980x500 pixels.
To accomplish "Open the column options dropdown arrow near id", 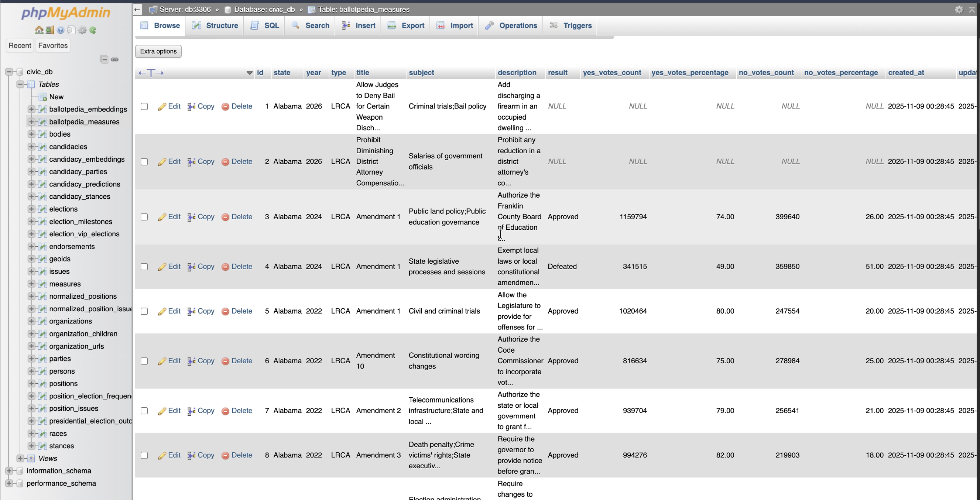I will (x=250, y=73).
